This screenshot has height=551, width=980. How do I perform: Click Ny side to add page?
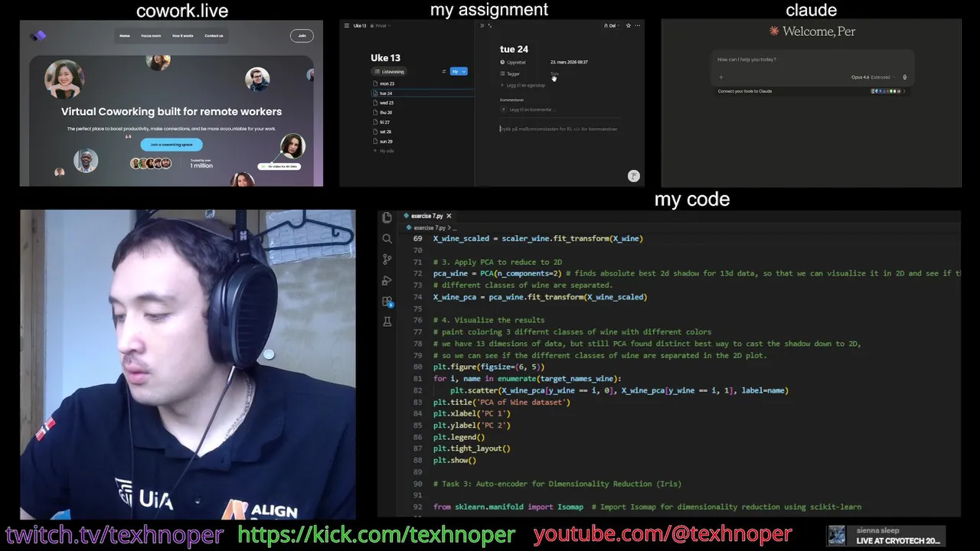385,151
